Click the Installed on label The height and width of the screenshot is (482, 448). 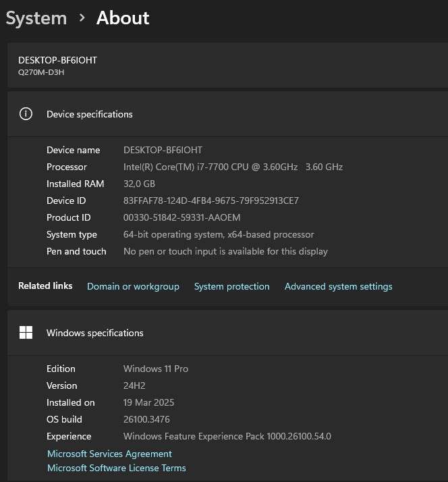coord(71,403)
